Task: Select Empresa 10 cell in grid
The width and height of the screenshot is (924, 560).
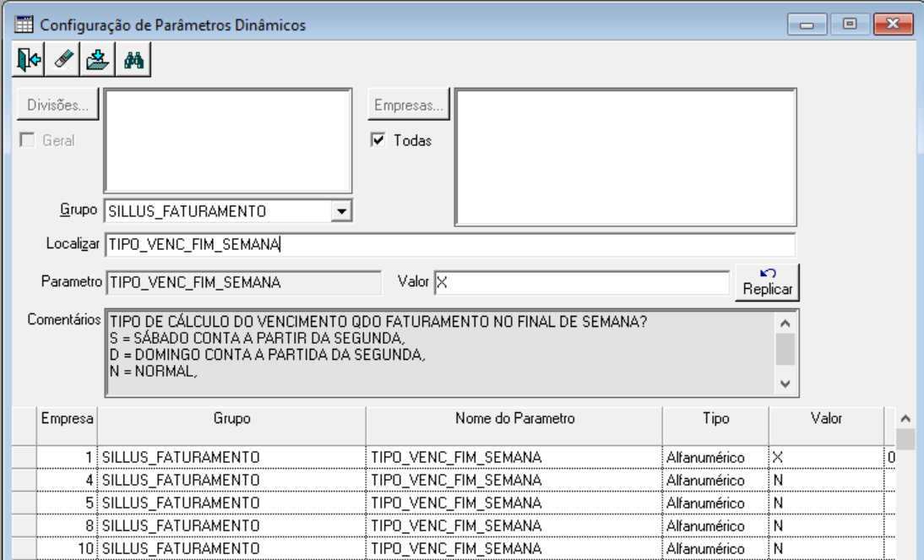Action: coord(68,549)
